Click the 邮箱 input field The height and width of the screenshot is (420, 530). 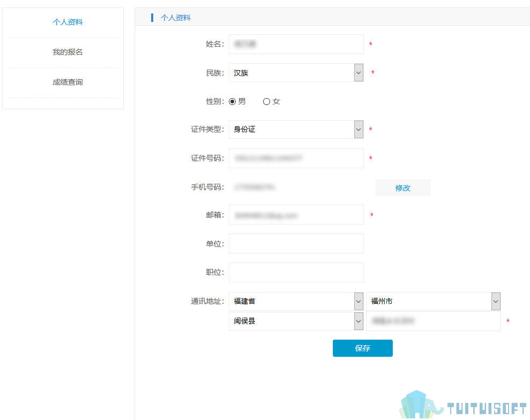pos(296,215)
